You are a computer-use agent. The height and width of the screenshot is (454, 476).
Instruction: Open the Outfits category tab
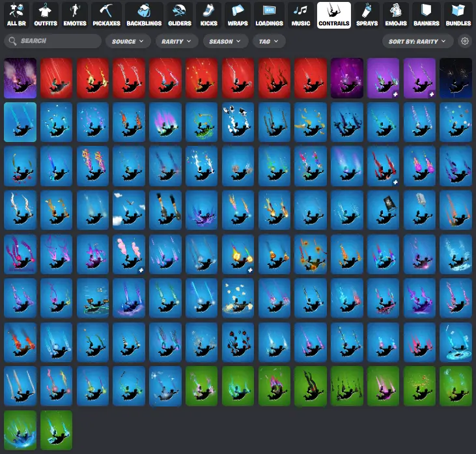tap(44, 15)
